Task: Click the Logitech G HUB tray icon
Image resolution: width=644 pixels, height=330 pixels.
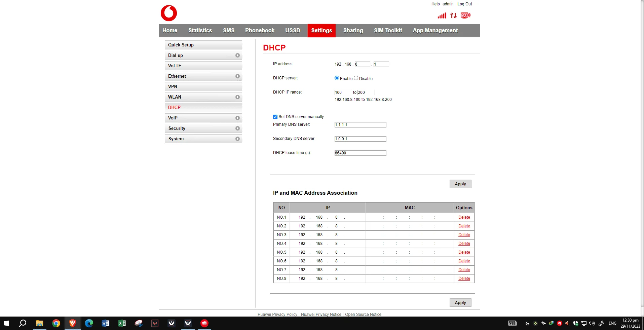Action: (527, 323)
